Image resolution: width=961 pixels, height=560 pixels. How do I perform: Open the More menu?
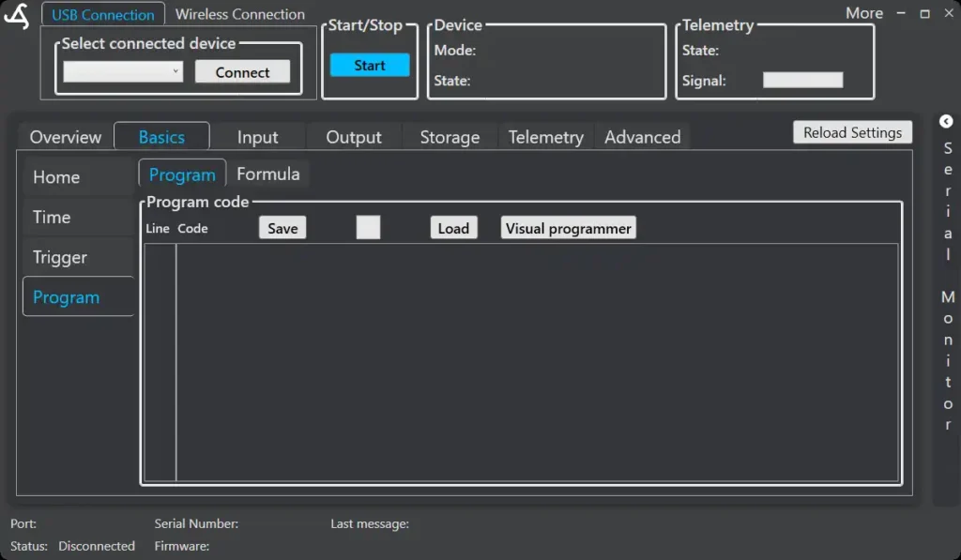(864, 13)
